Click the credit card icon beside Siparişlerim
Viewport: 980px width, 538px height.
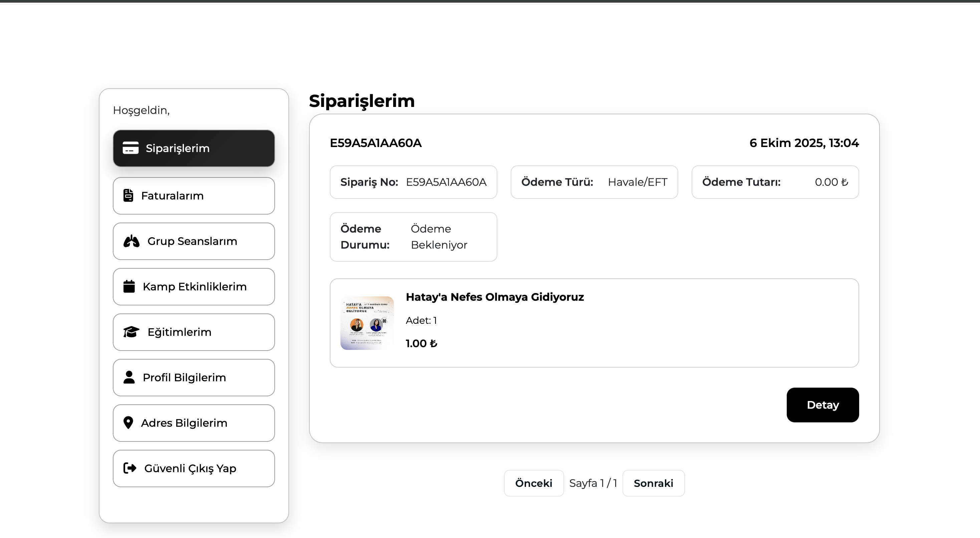pos(130,148)
